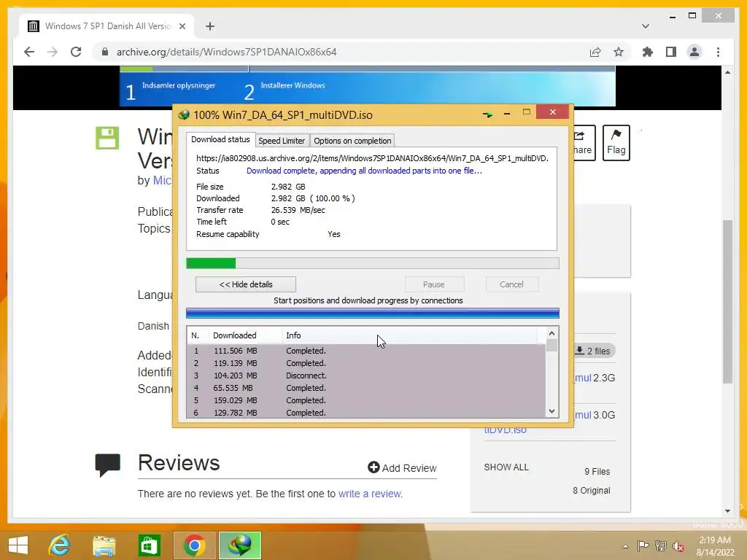The width and height of the screenshot is (747, 560).
Task: Click Add Review link
Action: point(402,467)
